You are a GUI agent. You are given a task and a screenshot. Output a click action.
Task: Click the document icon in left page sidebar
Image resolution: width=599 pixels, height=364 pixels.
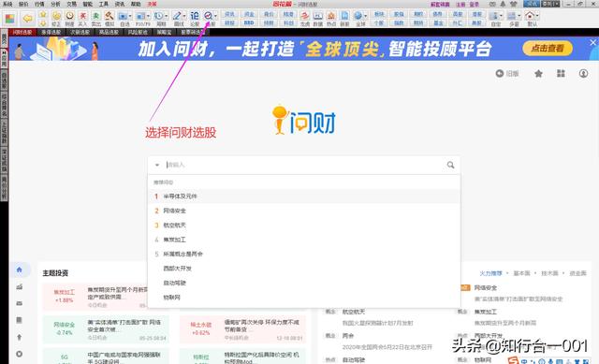(20, 320)
